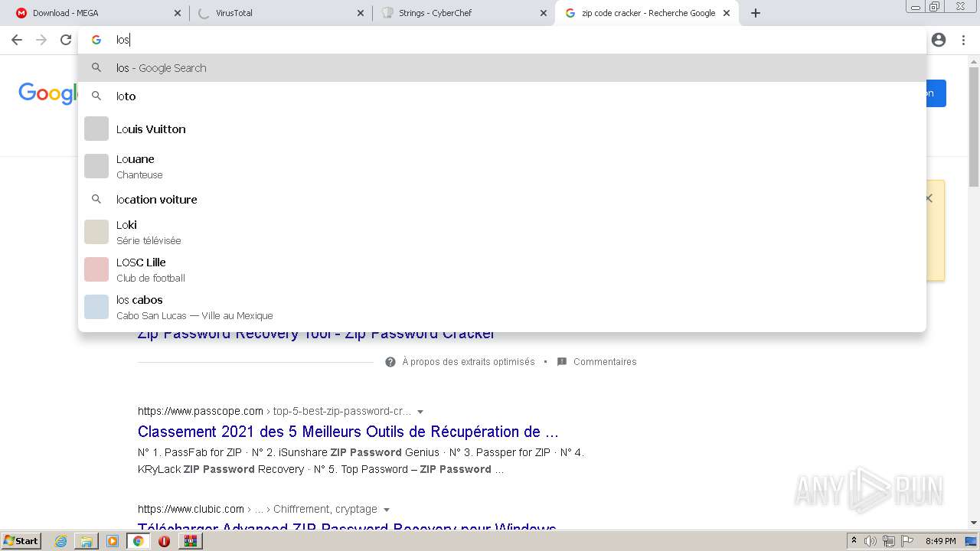Open 'À propos des extraits optimisés'
The image size is (980, 551).
[469, 362]
